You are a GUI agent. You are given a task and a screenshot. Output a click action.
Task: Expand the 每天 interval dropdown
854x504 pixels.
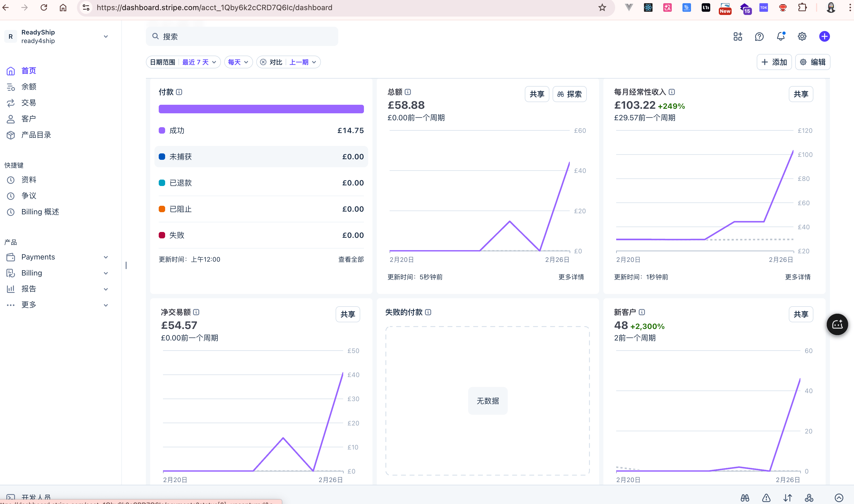pos(238,62)
